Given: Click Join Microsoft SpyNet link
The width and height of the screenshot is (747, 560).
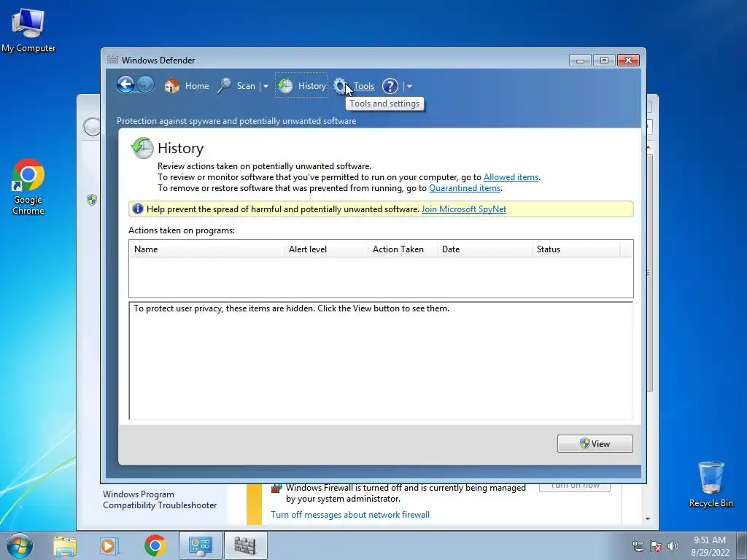Looking at the screenshot, I should 464,209.
